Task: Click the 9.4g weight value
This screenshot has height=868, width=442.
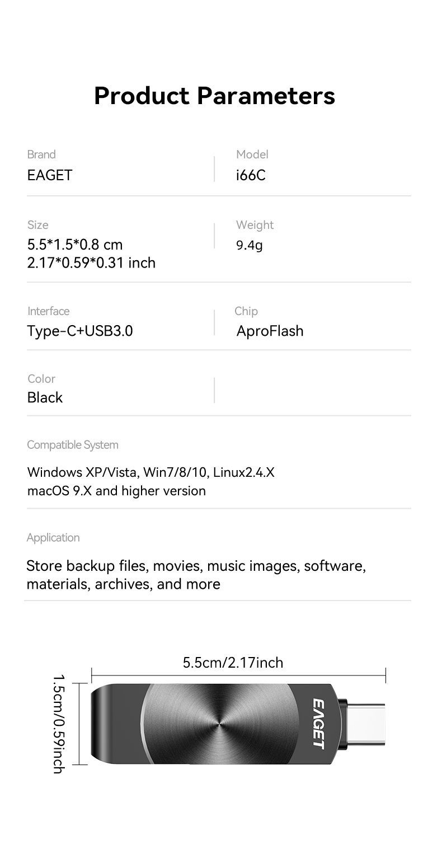Action: pos(249,245)
